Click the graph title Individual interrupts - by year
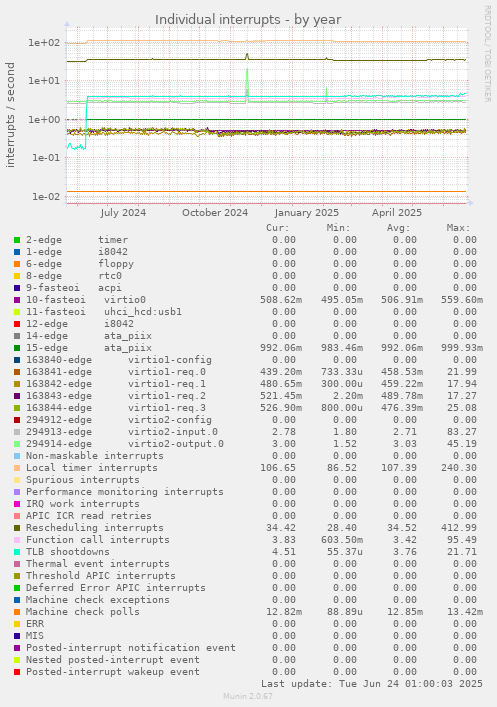497x707 pixels. pos(248,20)
